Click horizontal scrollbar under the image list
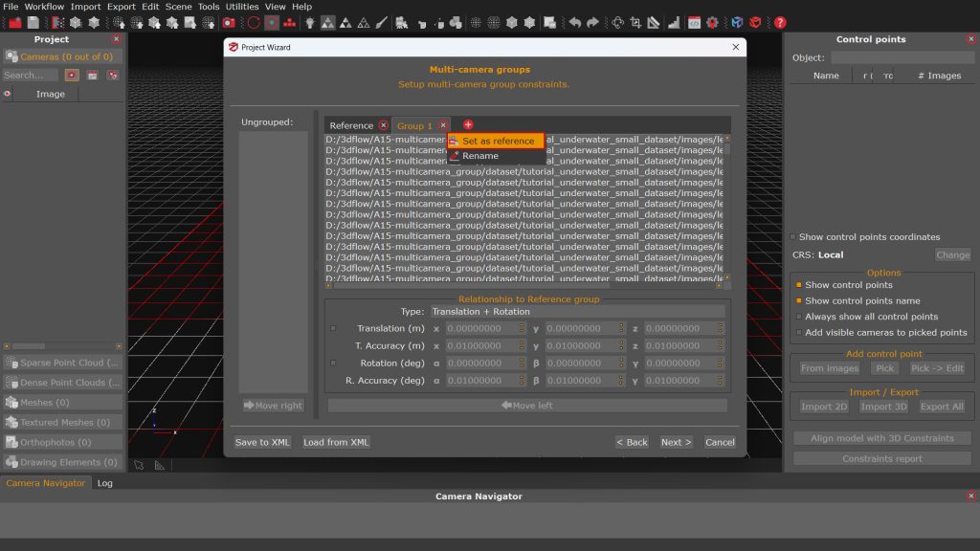980x551 pixels. [x=524, y=285]
